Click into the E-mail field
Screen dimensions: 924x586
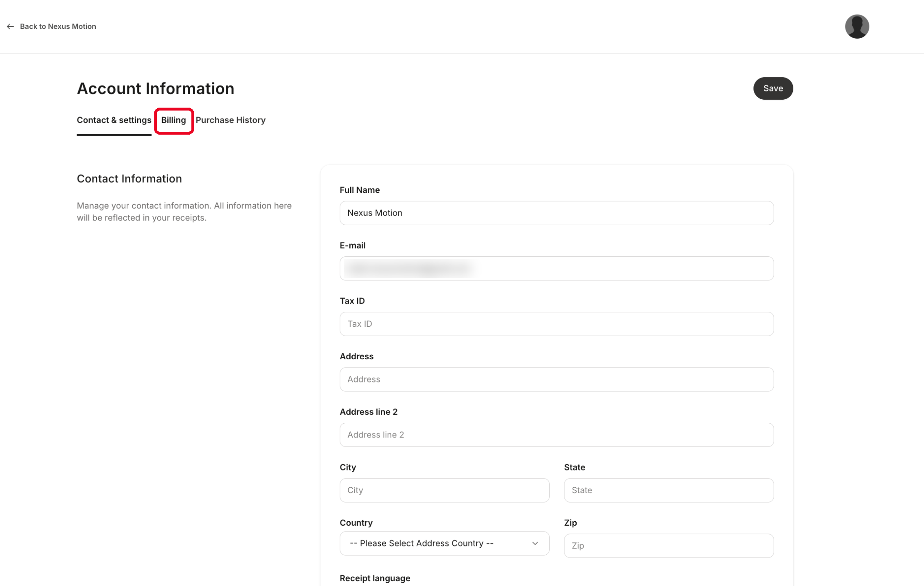point(556,269)
